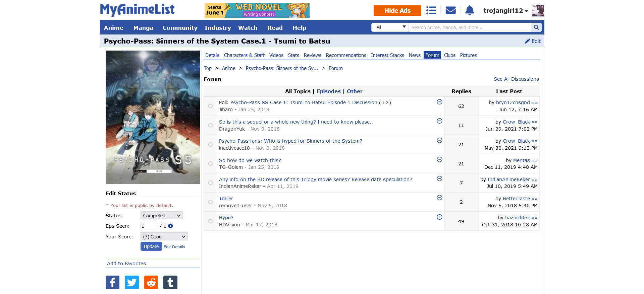The width and height of the screenshot is (644, 294).
Task: Share on Tumblr
Action: coord(170,282)
